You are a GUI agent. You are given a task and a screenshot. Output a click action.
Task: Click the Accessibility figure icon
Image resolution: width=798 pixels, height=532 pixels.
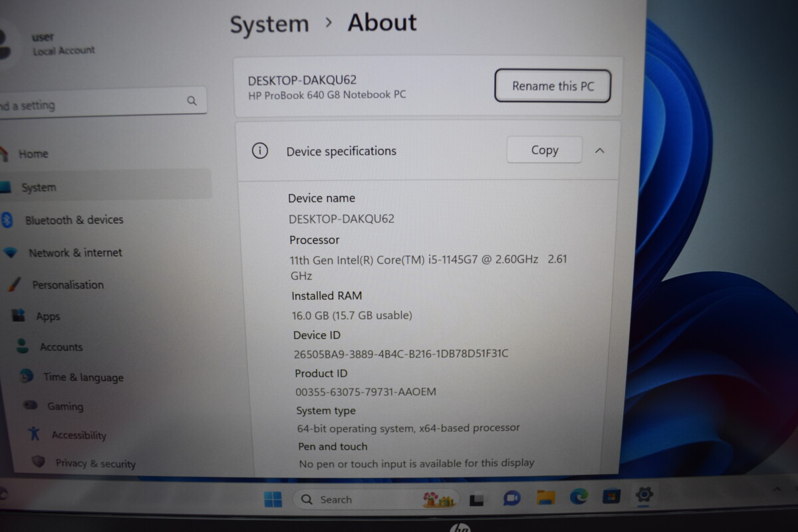click(x=35, y=434)
